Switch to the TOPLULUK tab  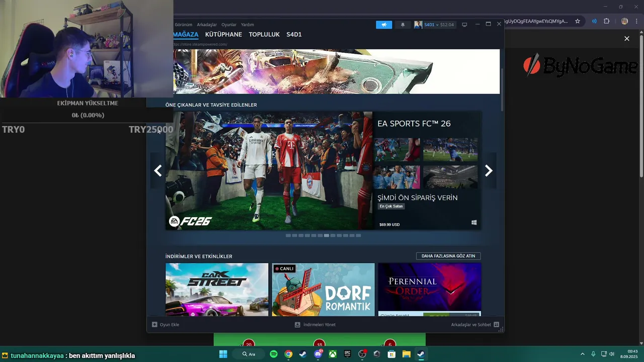[264, 35]
